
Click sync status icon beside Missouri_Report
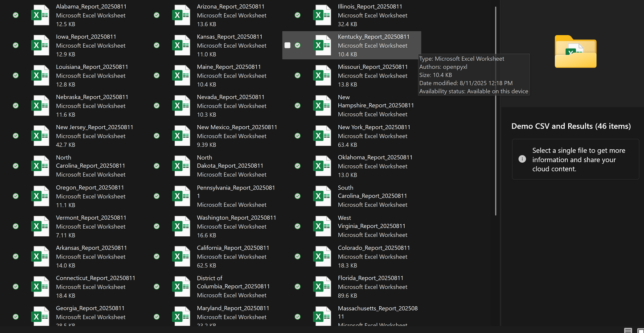297,75
